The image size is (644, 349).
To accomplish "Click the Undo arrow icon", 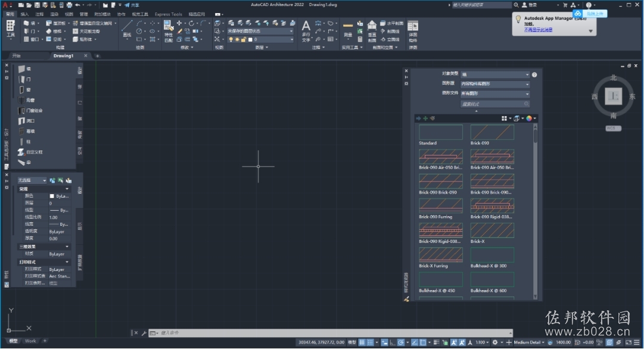I will pos(77,5).
